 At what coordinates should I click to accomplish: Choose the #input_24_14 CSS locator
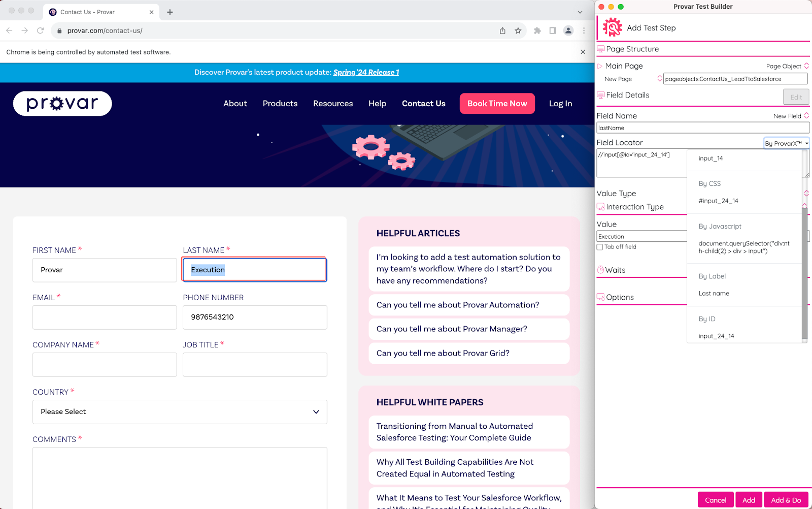[718, 201]
